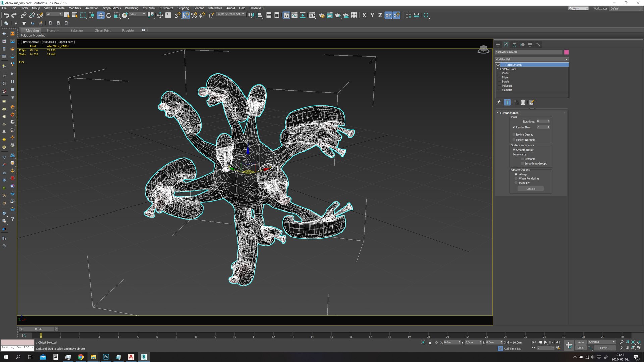
Task: Collapse the Editable Poly tree item
Action: [x=498, y=69]
